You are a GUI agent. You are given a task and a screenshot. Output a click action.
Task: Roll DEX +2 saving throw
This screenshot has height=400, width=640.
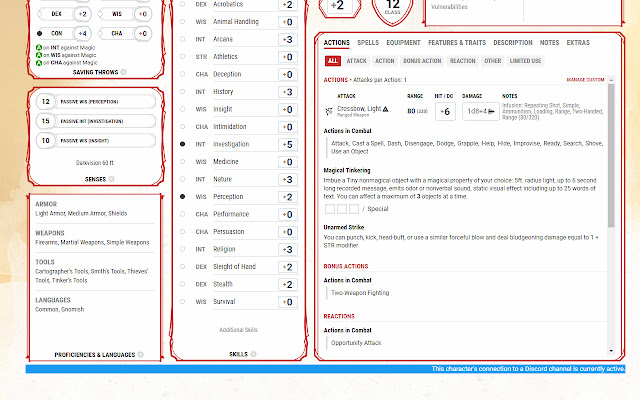[82, 14]
